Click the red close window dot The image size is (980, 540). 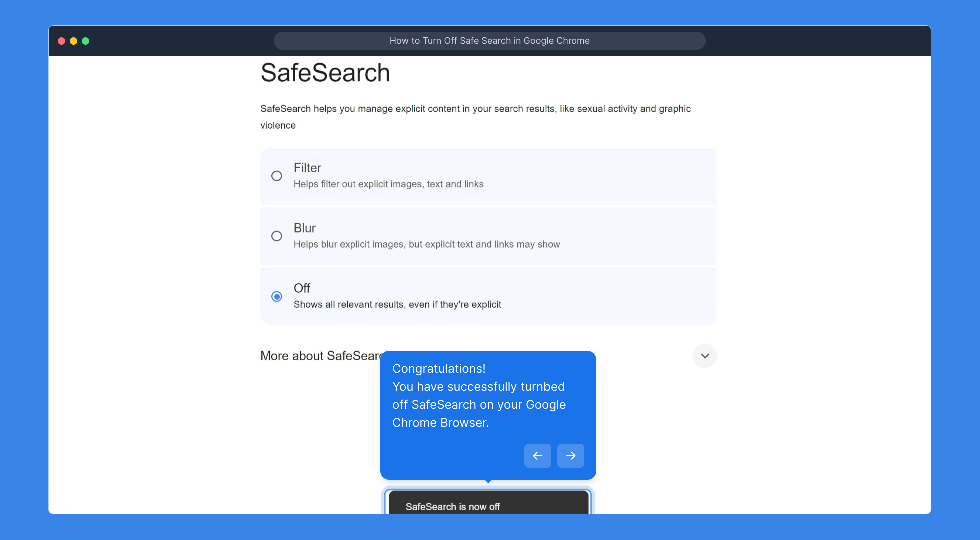[62, 41]
